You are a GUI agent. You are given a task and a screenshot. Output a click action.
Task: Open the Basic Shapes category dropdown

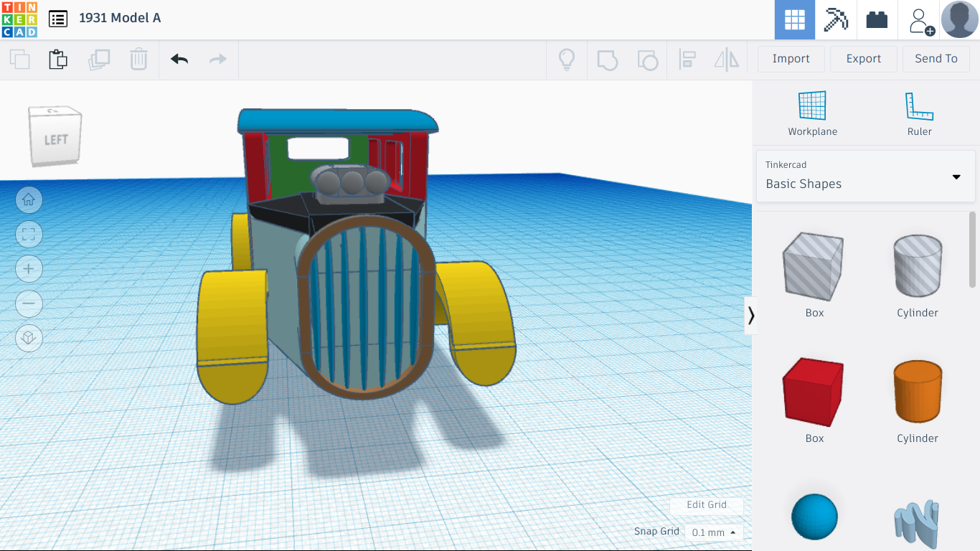point(865,176)
